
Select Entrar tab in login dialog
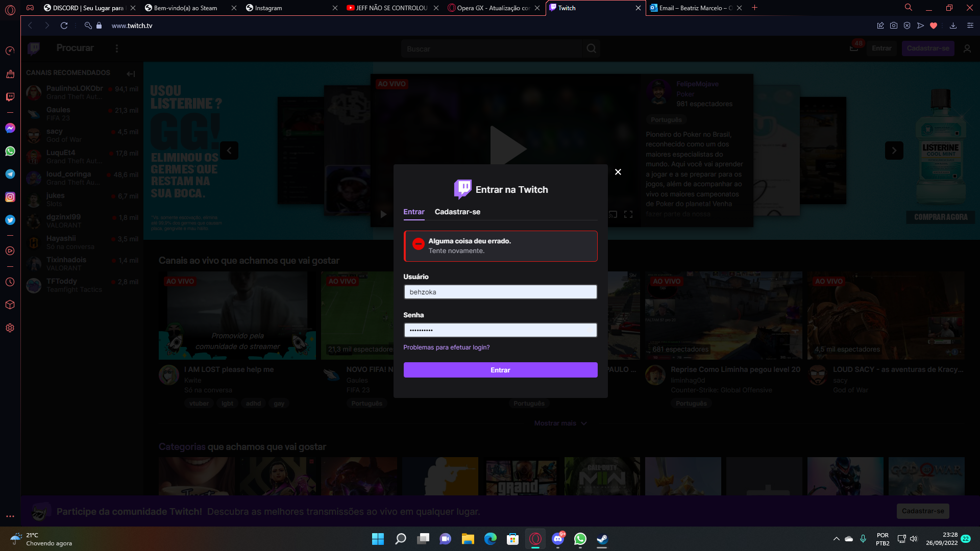(414, 212)
